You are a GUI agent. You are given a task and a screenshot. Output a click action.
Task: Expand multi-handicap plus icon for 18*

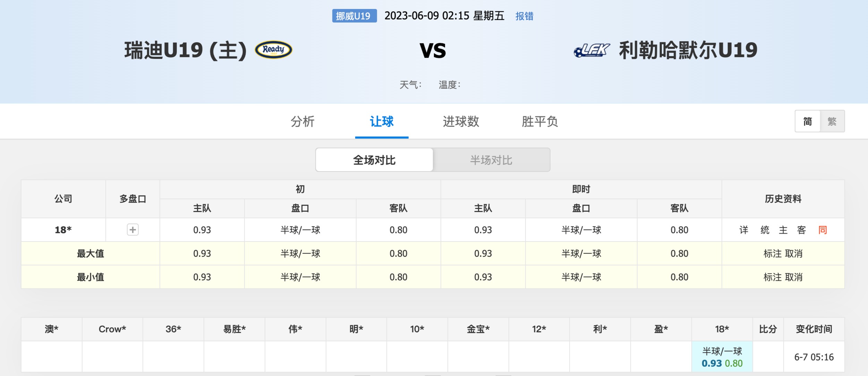[133, 230]
